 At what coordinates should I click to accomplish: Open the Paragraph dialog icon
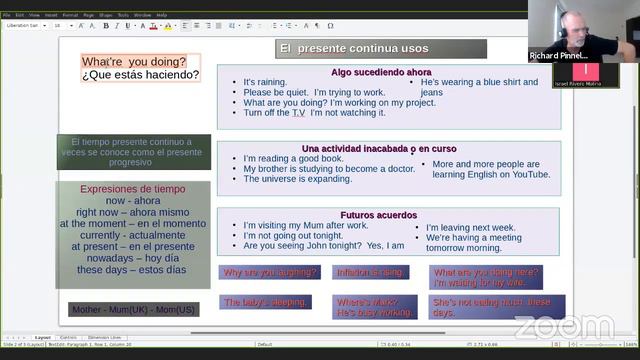[x=317, y=26]
